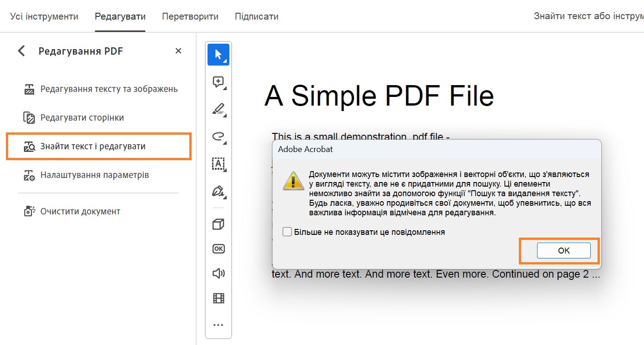Collapse the Редагування PDF panel with back arrow
The image size is (644, 345).
click(21, 51)
